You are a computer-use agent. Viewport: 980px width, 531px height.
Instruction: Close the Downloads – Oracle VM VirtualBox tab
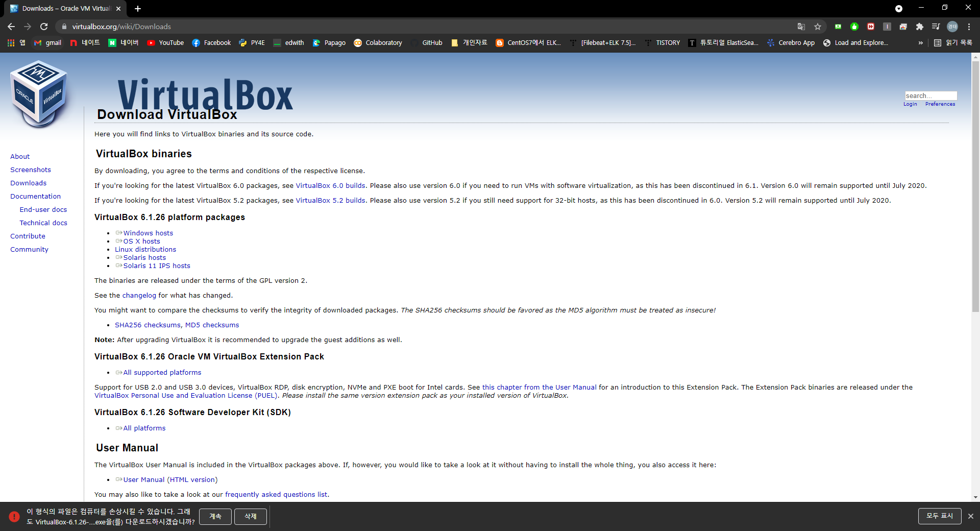click(x=118, y=8)
